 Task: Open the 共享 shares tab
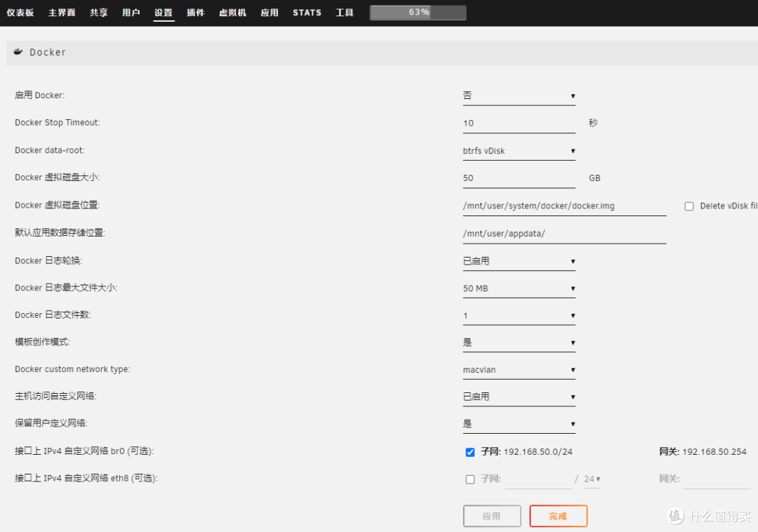(99, 13)
